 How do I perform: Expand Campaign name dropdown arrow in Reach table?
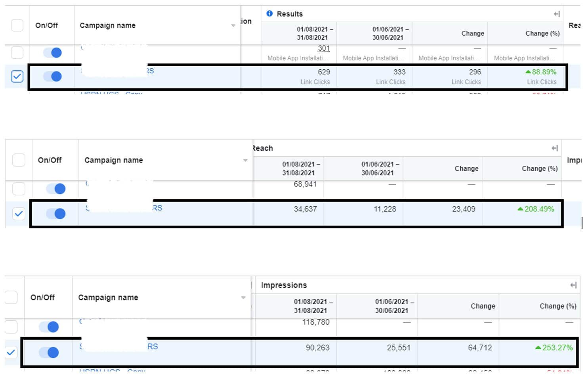pos(245,161)
